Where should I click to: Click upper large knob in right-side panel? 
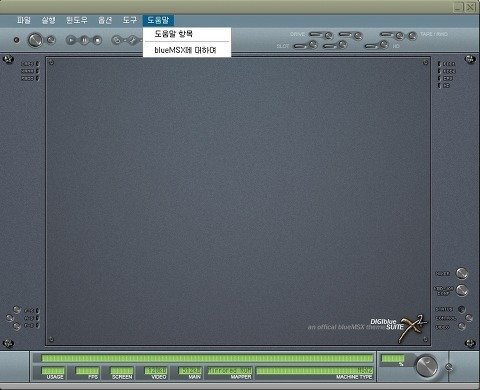(x=462, y=273)
